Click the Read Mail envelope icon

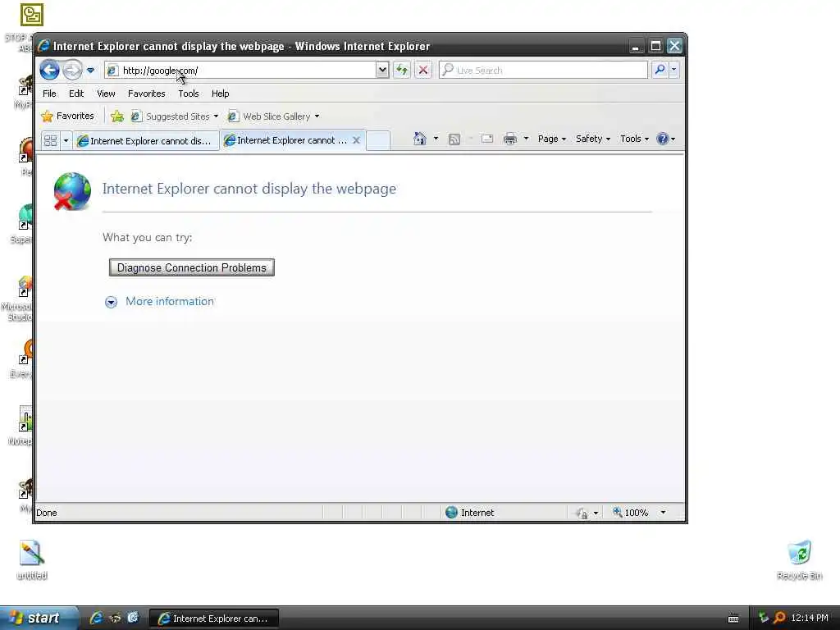coord(487,139)
